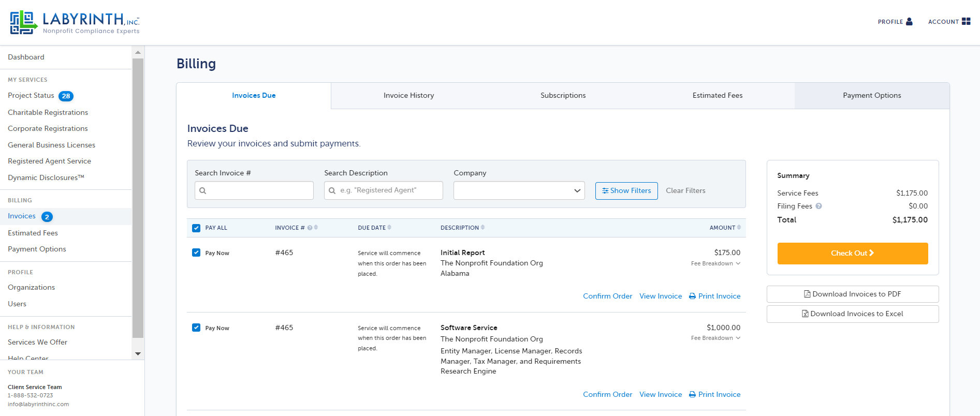
Task: Go to Dashboard in sidebar
Action: pyautogui.click(x=26, y=57)
